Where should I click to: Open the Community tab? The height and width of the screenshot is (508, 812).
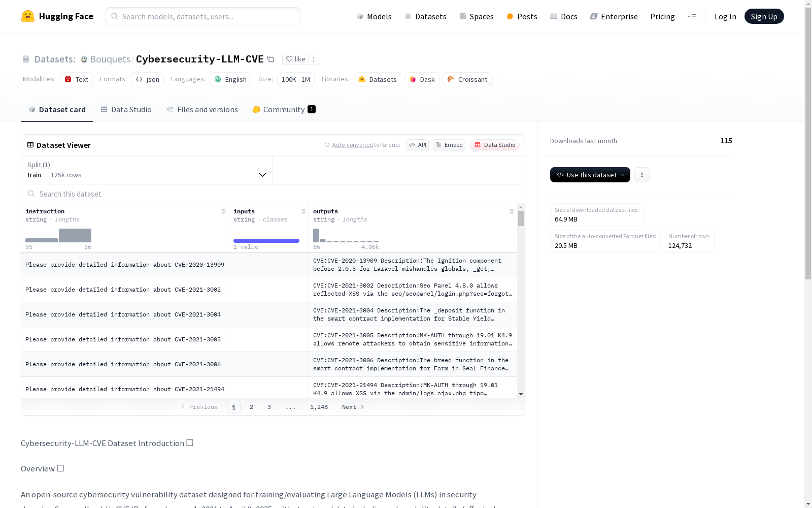click(x=284, y=110)
